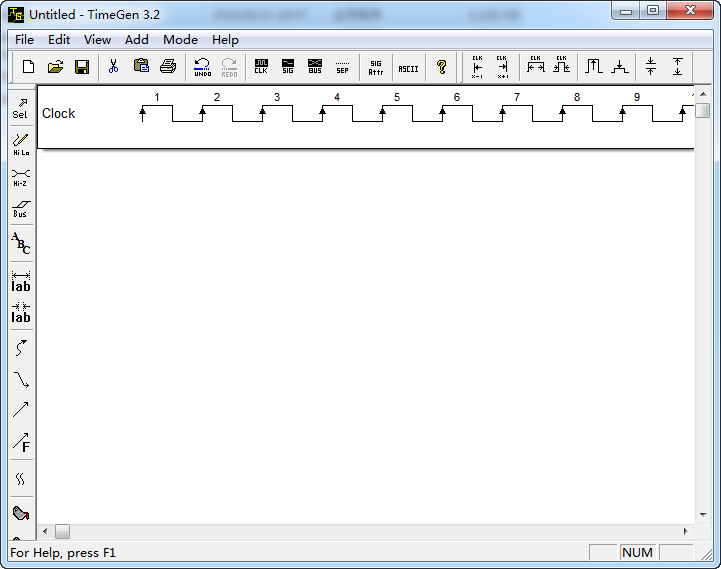This screenshot has height=569, width=721.
Task: Add a new clock with CLK icon
Action: click(261, 67)
